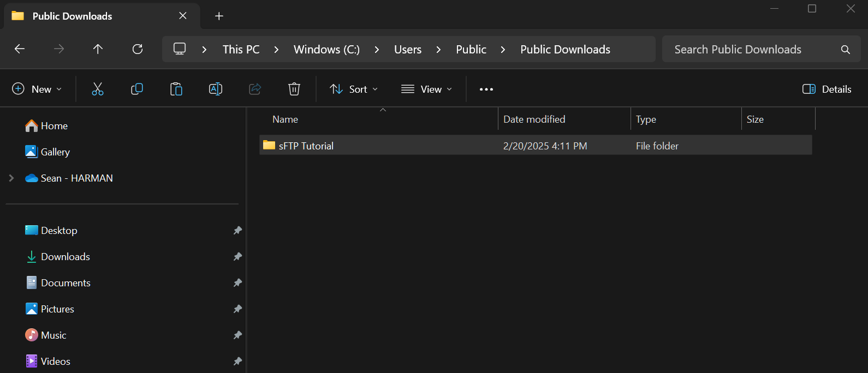Viewport: 868px width, 373px height.
Task: Open Music quick access folder
Action: pos(46,335)
